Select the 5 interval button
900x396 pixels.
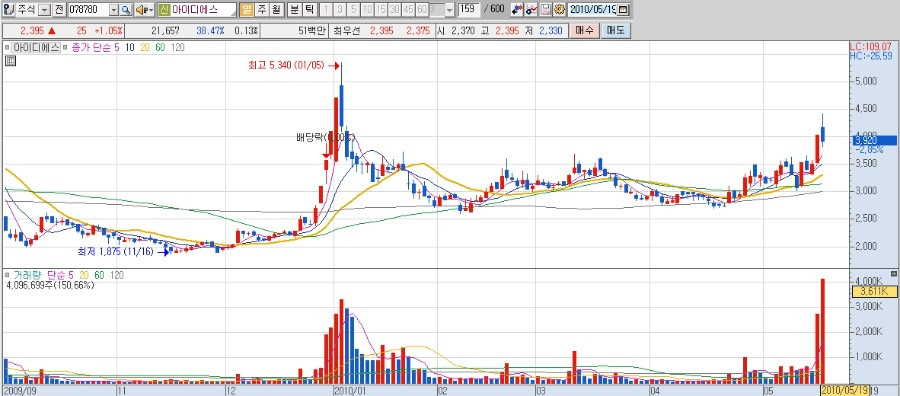(354, 10)
